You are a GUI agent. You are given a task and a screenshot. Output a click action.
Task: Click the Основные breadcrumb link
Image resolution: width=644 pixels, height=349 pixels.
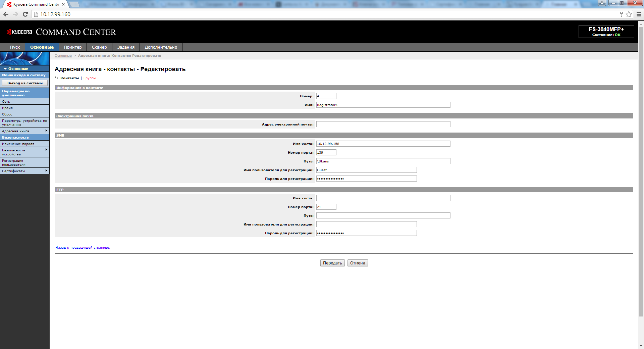click(63, 56)
